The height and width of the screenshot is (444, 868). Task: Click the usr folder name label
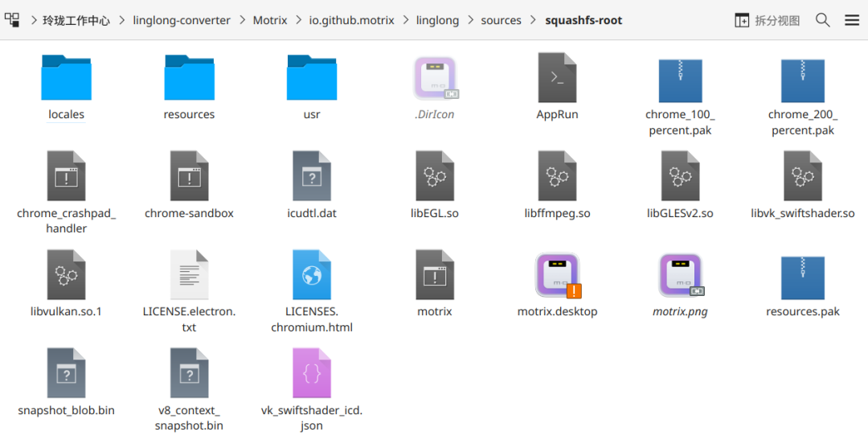pos(312,114)
